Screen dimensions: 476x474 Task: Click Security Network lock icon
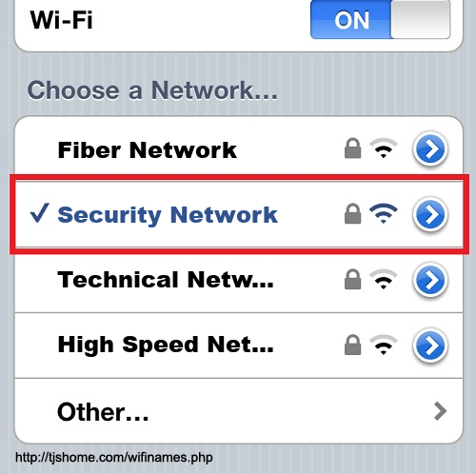pos(352,213)
